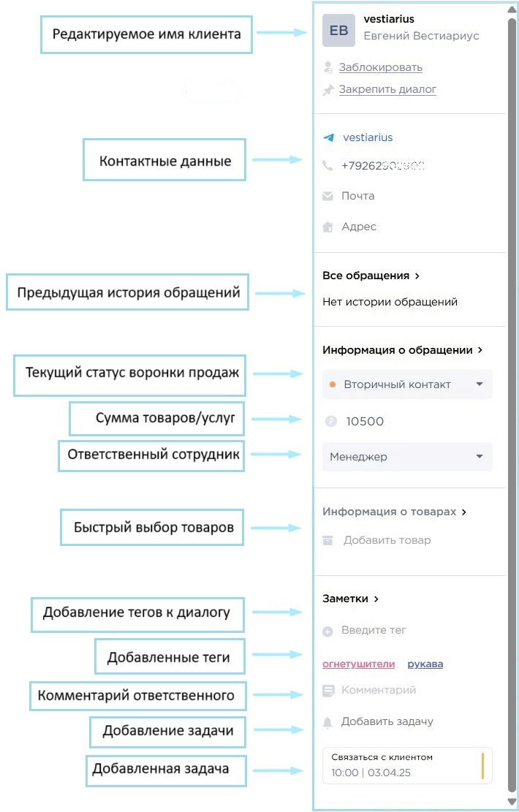Image resolution: width=519 pixels, height=812 pixels.
Task: Open the Менеджер responsible dropdown
Action: pos(407,457)
